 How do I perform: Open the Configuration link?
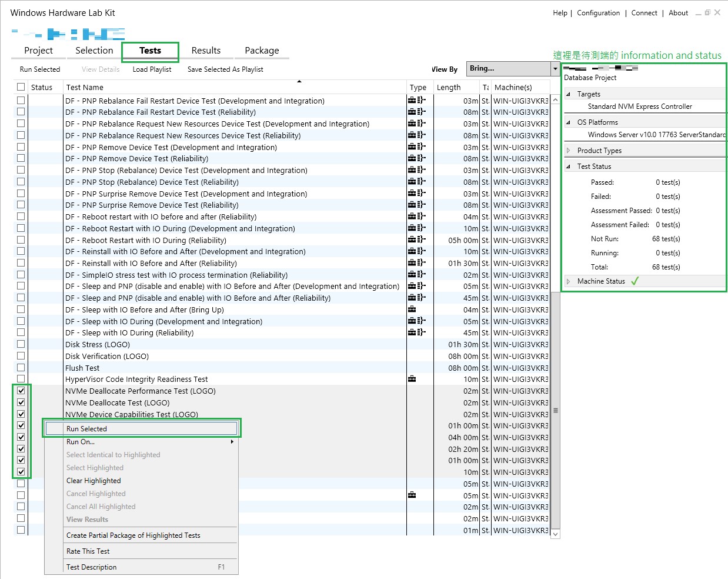click(598, 13)
